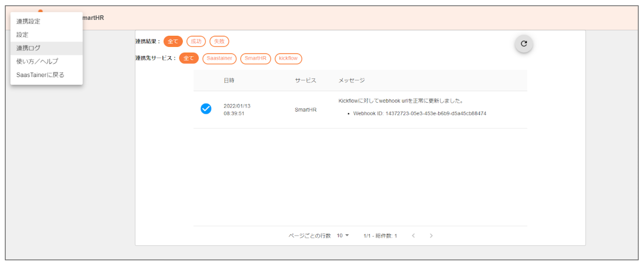The height and width of the screenshot is (267, 644).
Task: Open 使い方／ヘルプ menu item
Action: (x=47, y=61)
